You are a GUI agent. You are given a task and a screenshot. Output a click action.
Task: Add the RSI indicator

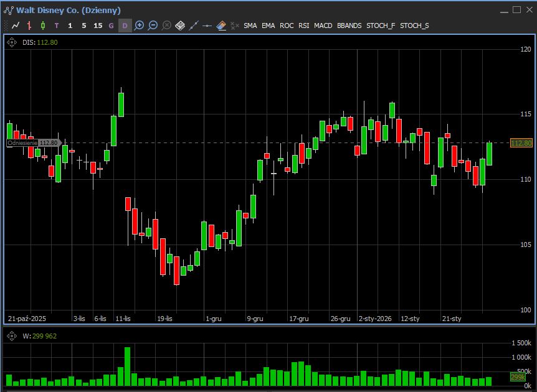pos(303,26)
